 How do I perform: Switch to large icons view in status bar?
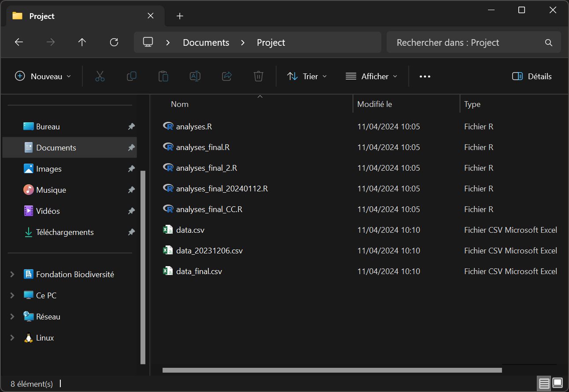558,383
